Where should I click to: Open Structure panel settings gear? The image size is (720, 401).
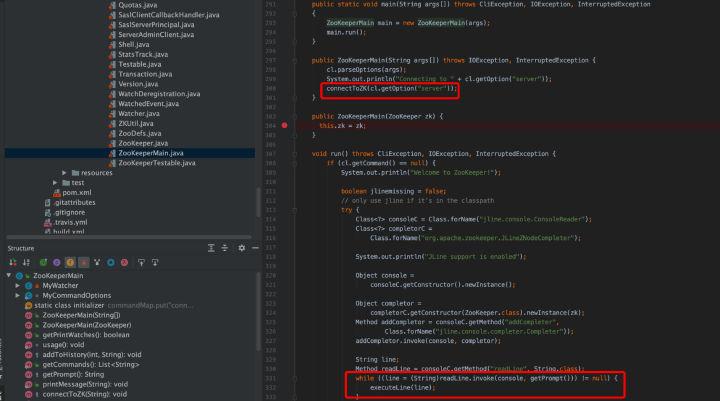pos(240,247)
